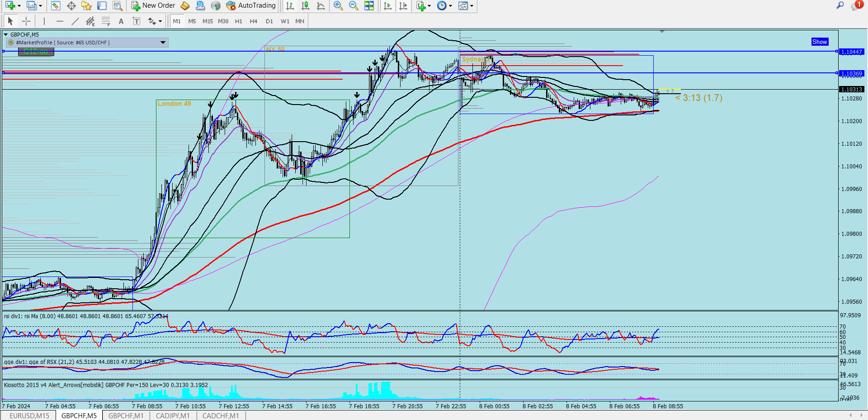Viewport: 868px width, 420px height.
Task: Select the Fibonacci retracement tool
Action: tap(106, 21)
